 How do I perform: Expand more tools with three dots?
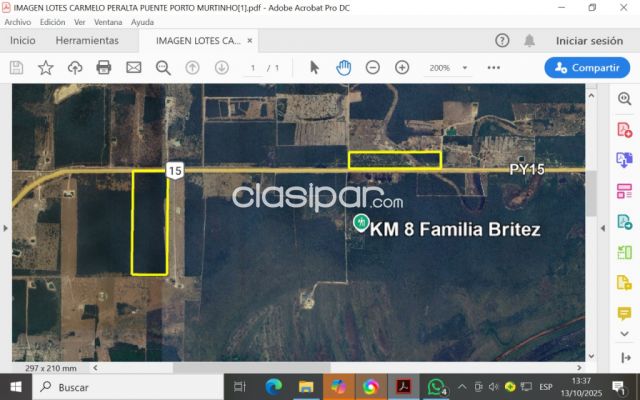[493, 67]
